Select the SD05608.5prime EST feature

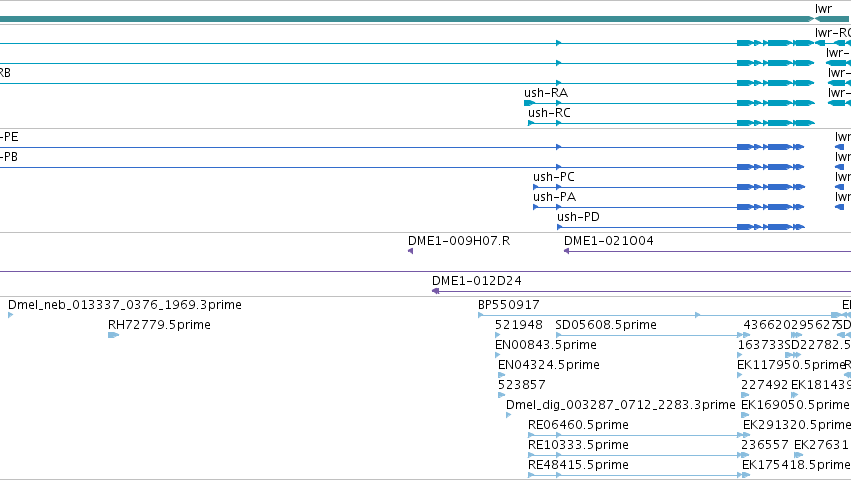click(x=651, y=336)
